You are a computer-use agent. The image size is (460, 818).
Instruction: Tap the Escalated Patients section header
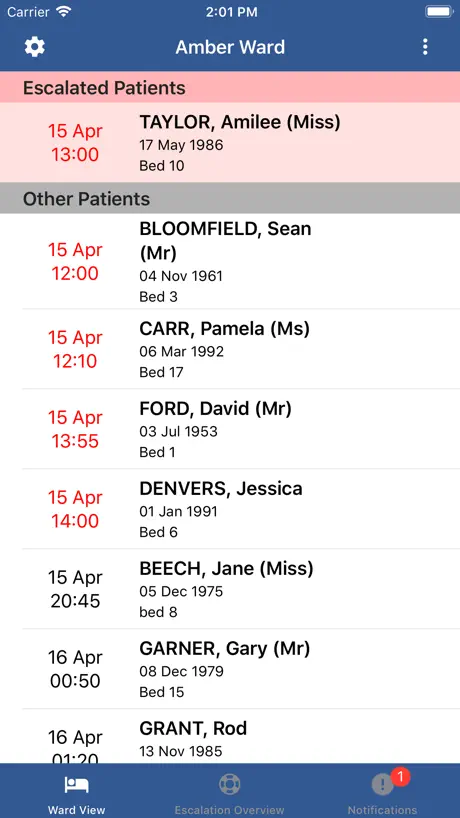point(230,87)
